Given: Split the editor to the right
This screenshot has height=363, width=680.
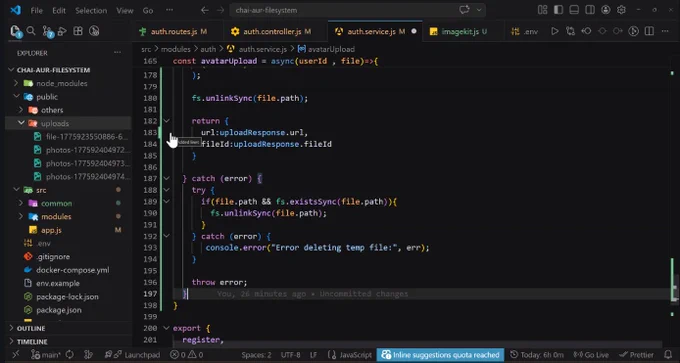Looking at the screenshot, I should coord(649,31).
